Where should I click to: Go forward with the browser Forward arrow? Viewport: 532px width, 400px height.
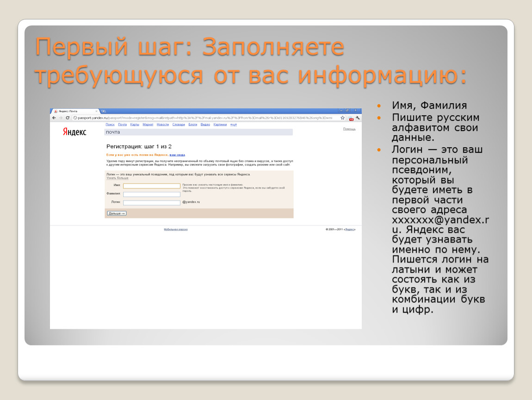click(61, 118)
